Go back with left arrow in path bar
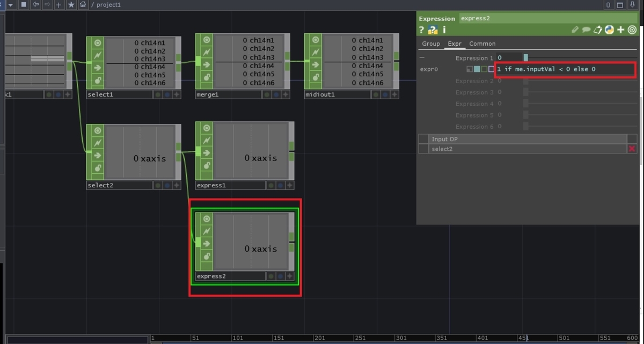This screenshot has width=644, height=344. 35,5
